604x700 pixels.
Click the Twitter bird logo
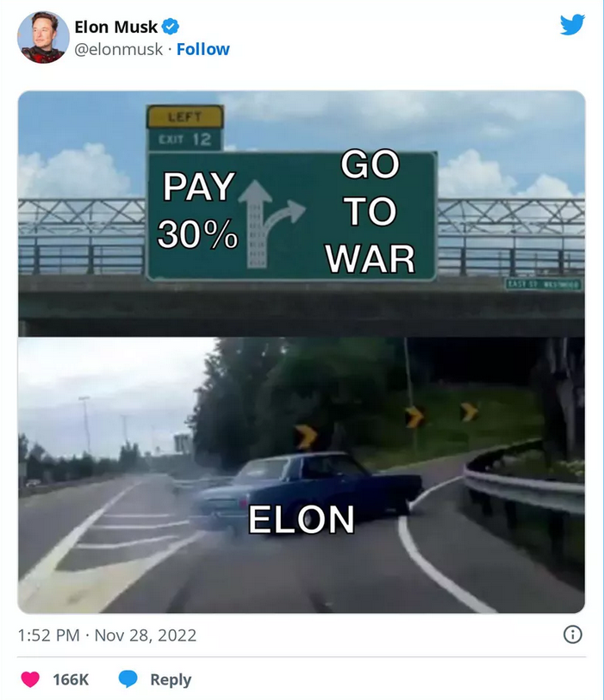point(572,25)
